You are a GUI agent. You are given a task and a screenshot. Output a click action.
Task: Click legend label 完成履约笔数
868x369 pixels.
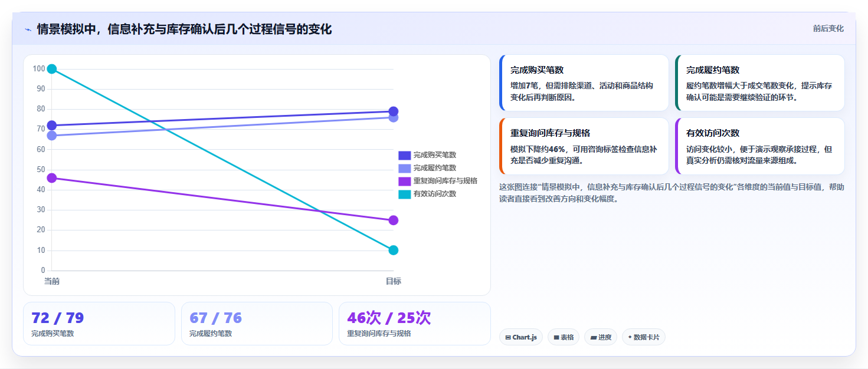[x=435, y=168]
